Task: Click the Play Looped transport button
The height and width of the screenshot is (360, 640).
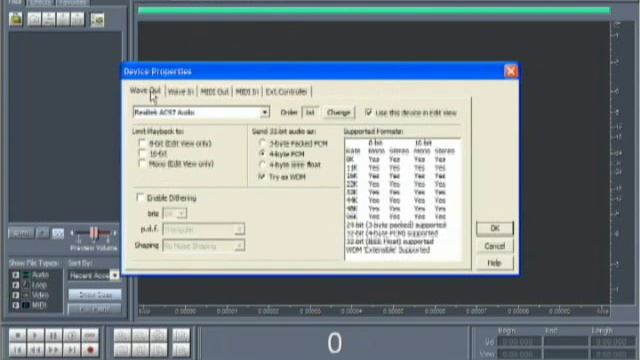Action: [90, 336]
